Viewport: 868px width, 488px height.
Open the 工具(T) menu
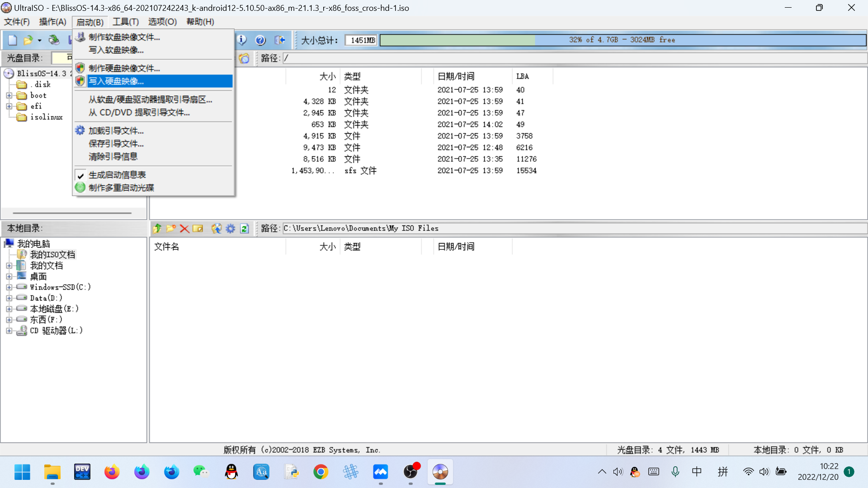tap(125, 22)
